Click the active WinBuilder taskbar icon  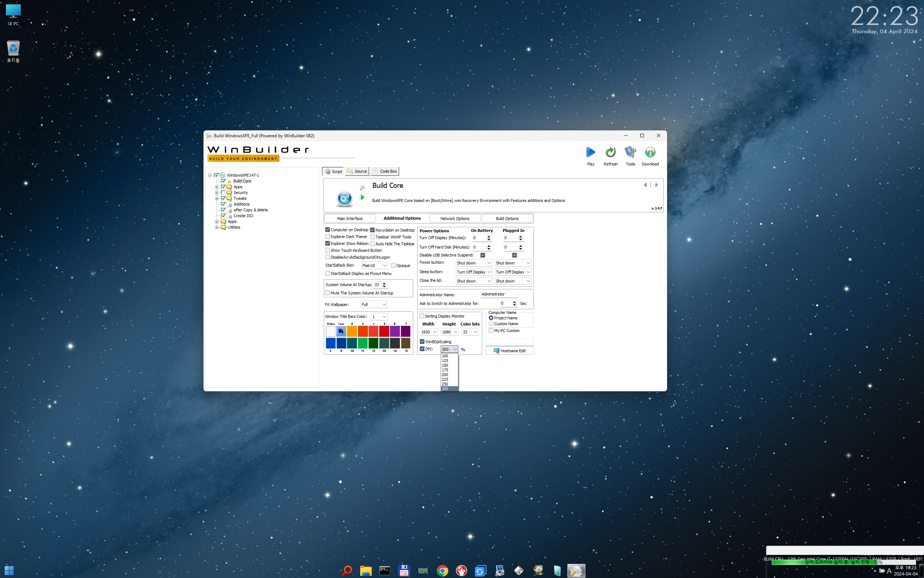576,571
